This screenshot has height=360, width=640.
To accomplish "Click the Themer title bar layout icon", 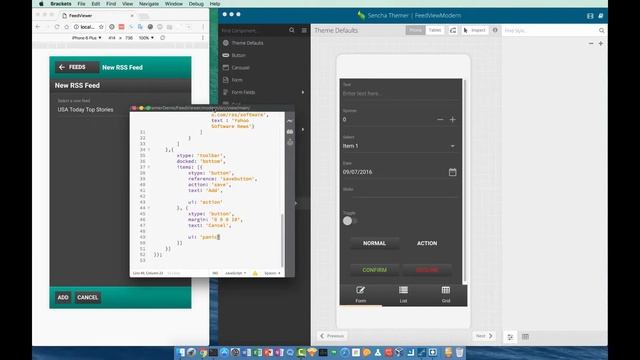I will (x=590, y=16).
